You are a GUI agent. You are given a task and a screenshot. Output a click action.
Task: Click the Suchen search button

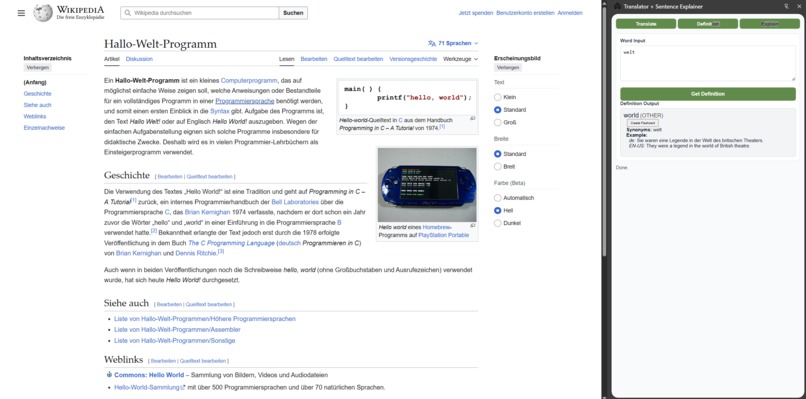(x=293, y=13)
